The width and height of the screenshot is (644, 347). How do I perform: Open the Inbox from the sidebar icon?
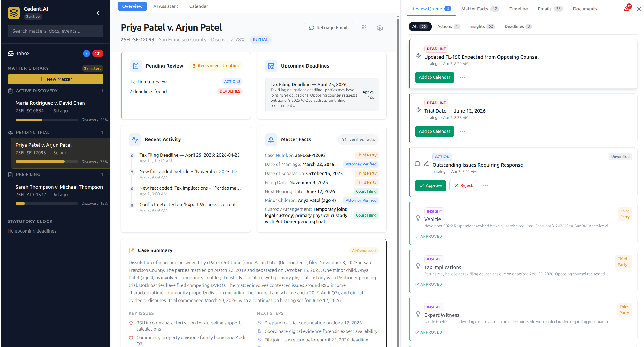click(x=10, y=53)
